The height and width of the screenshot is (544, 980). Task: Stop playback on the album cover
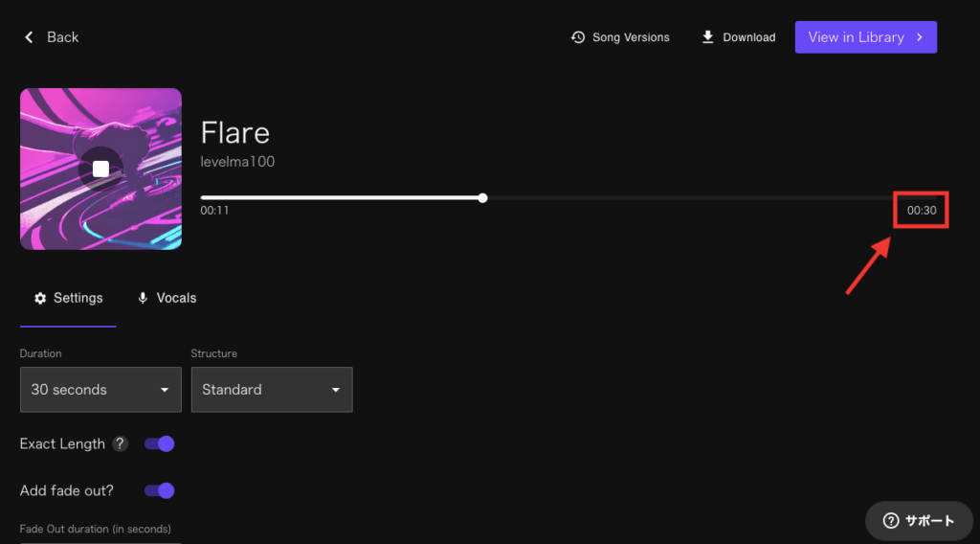point(100,169)
